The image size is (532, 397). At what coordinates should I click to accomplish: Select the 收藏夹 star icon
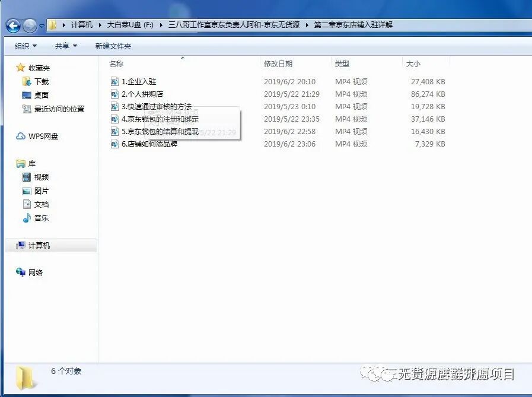click(x=20, y=68)
